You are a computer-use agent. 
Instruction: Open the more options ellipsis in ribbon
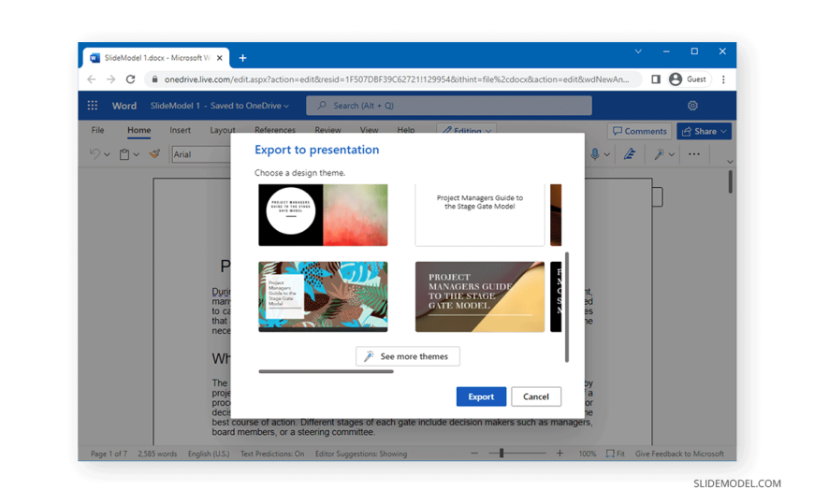click(x=694, y=154)
